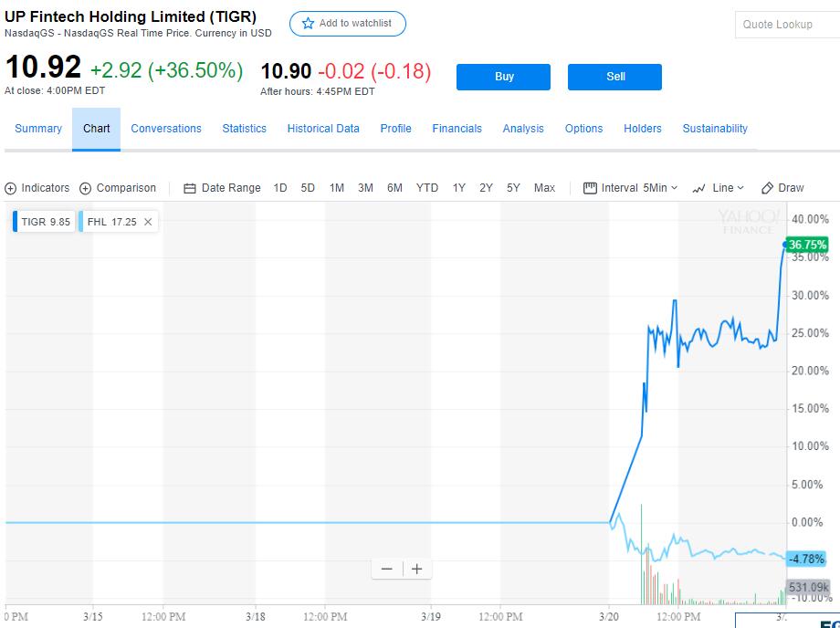Click the 10.92 closing price
The width and height of the screenshot is (840, 628).
pos(43,68)
